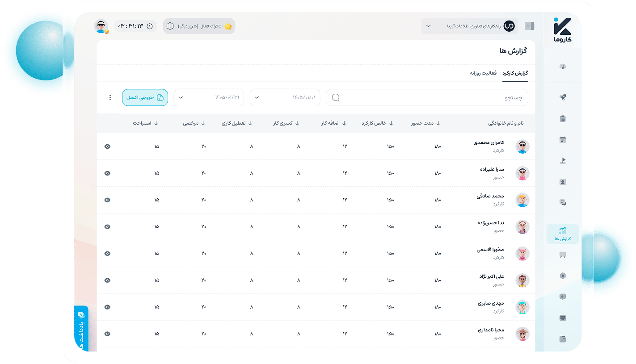
Task: Click the اشتراک فعال subscription badge
Action: click(x=199, y=26)
